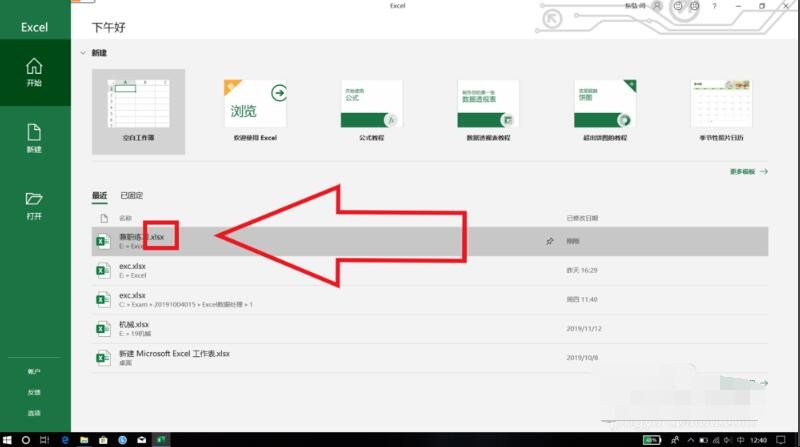Open 选项 (Options) in the sidebar

tap(34, 413)
